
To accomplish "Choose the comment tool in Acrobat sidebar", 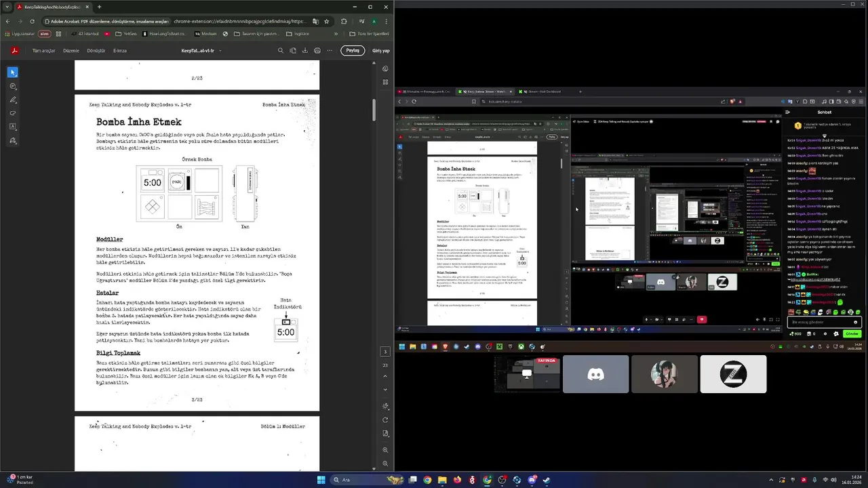I will (x=13, y=86).
